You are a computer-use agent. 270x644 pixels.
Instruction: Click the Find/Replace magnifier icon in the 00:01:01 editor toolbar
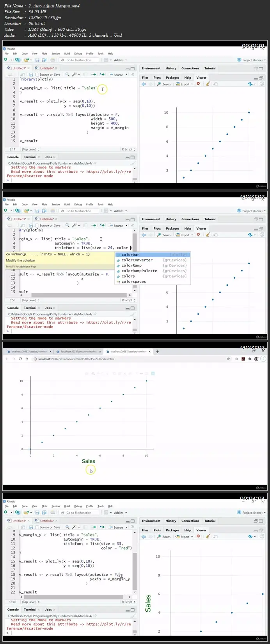(x=67, y=74)
